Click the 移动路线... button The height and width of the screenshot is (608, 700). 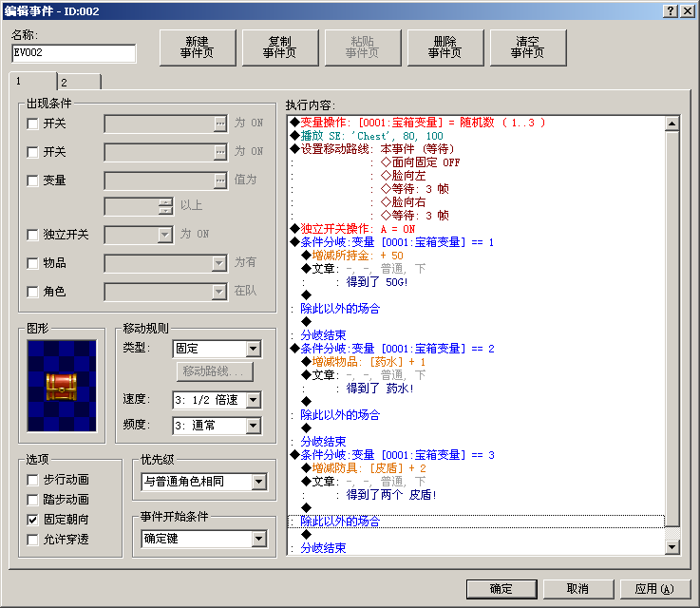[215, 371]
